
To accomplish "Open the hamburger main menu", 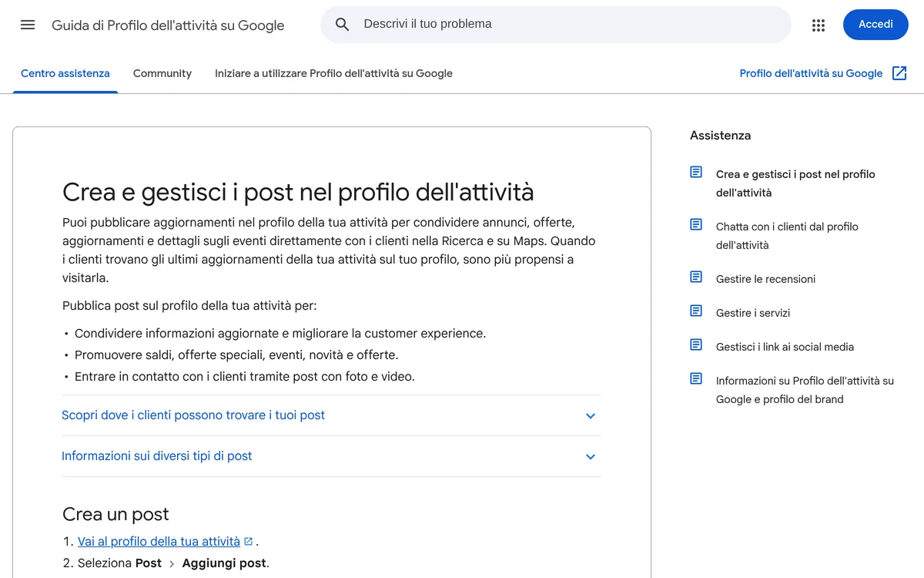I will point(28,25).
